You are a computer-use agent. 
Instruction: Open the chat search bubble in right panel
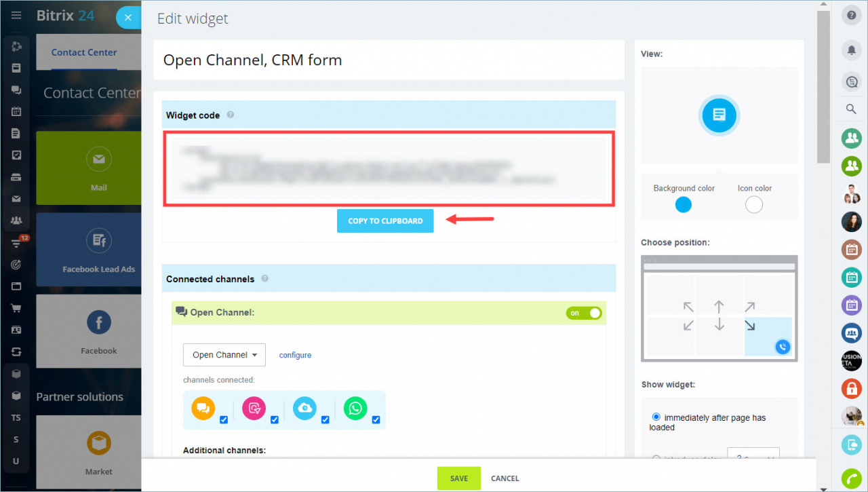coord(852,82)
